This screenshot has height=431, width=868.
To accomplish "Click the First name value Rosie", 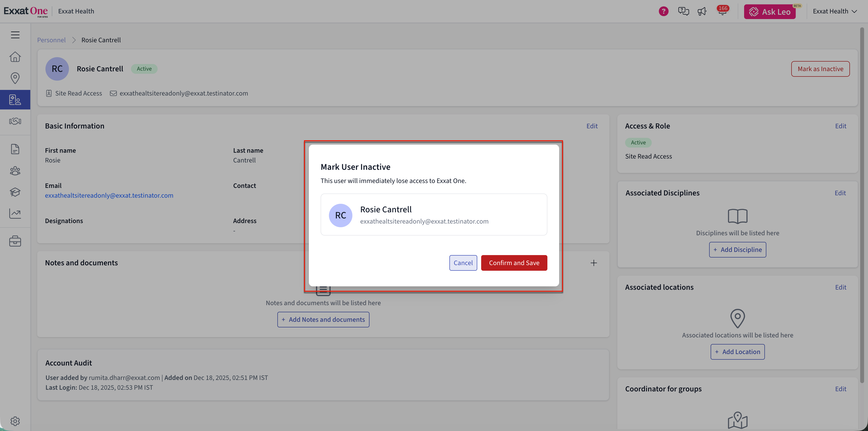I will [x=53, y=161].
